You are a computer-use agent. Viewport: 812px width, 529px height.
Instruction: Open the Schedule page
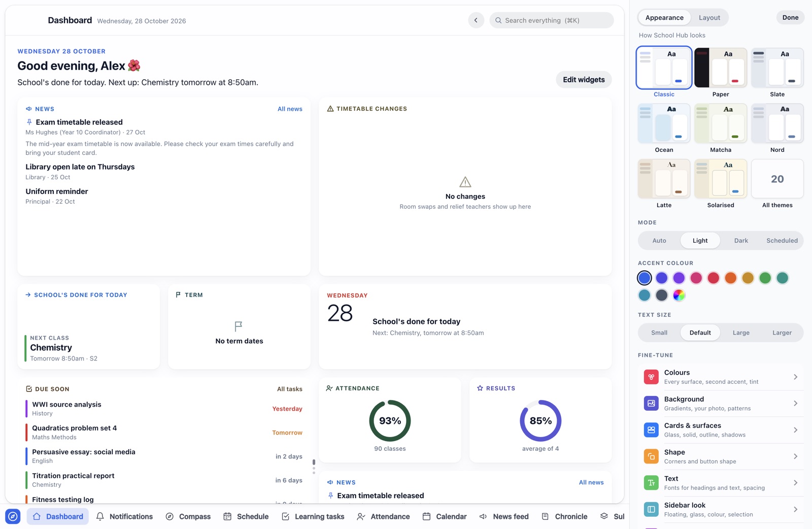point(246,516)
